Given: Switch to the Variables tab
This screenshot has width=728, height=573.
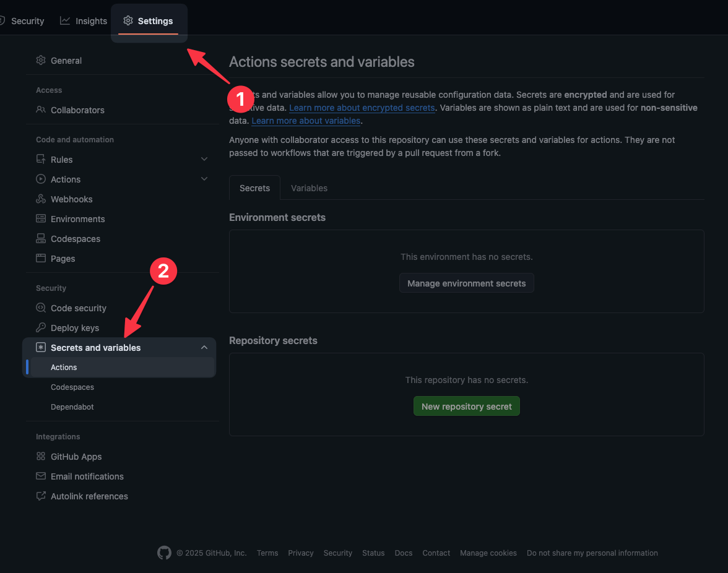Looking at the screenshot, I should 309,188.
